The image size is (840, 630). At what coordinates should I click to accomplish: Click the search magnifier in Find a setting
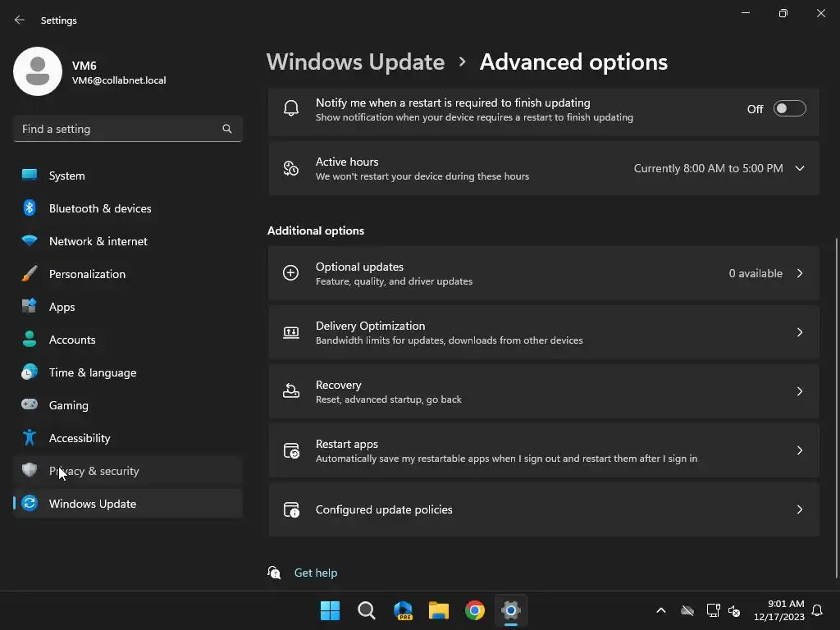click(227, 129)
